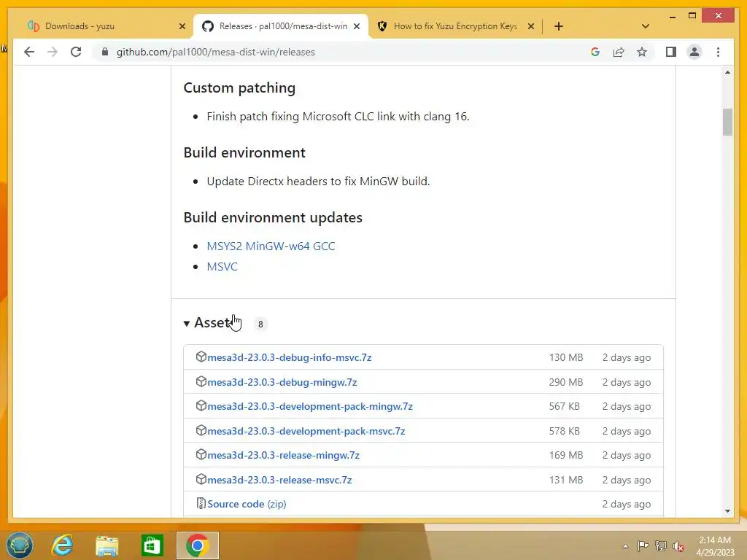
Task: Open muted volume tray icon
Action: pyautogui.click(x=678, y=546)
